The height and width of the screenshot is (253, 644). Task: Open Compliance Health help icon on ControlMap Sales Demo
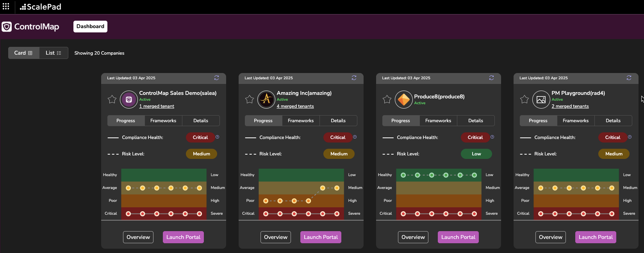(218, 137)
